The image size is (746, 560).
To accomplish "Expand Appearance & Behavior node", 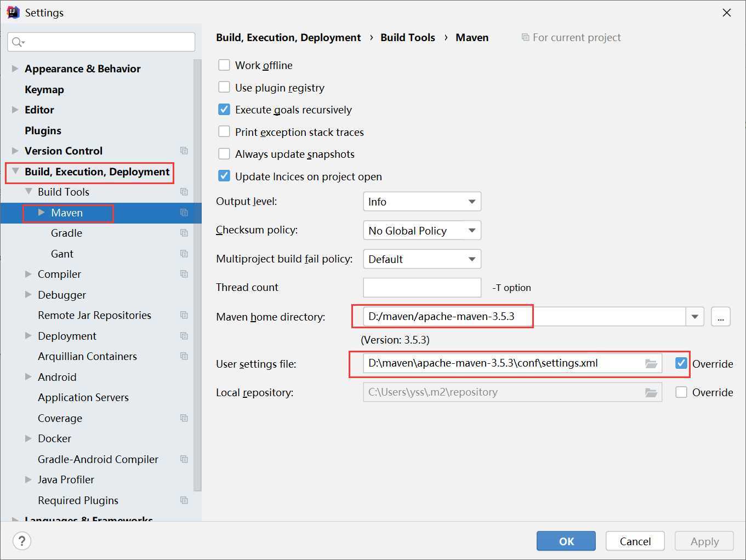I will coord(15,68).
